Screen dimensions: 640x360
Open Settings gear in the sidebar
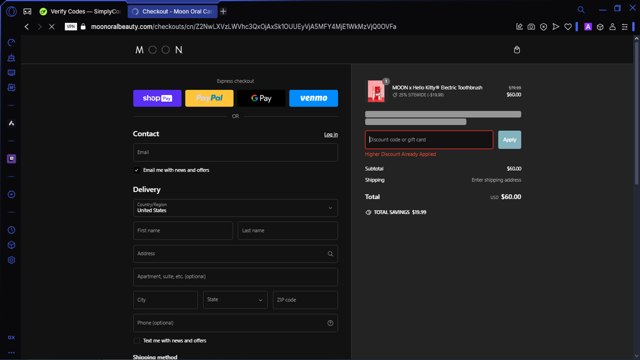coord(11,260)
